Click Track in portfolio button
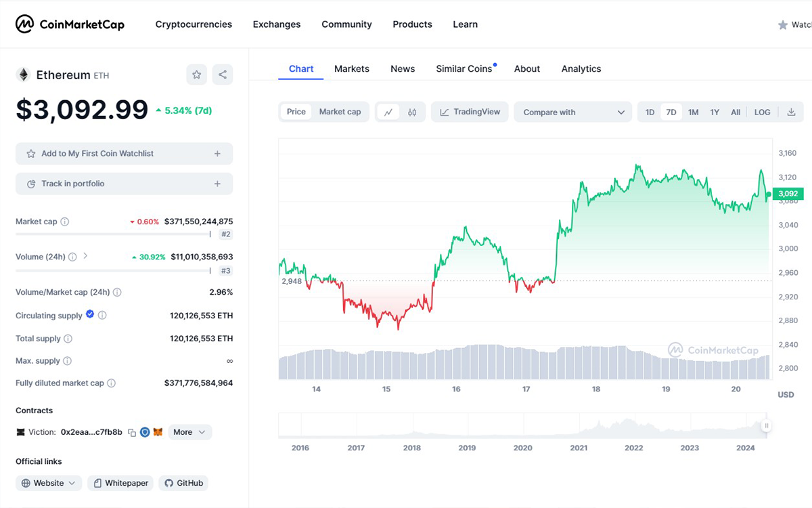The image size is (812, 508). pyautogui.click(x=124, y=184)
